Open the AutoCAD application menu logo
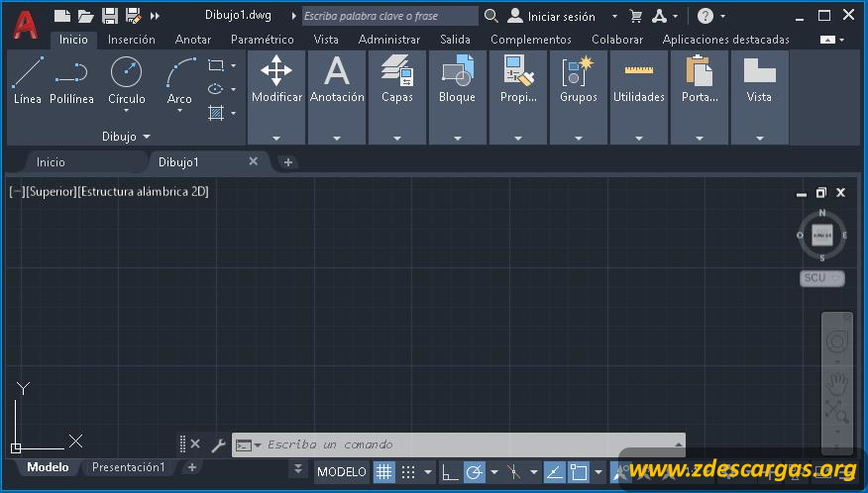The width and height of the screenshot is (868, 493). [26, 24]
